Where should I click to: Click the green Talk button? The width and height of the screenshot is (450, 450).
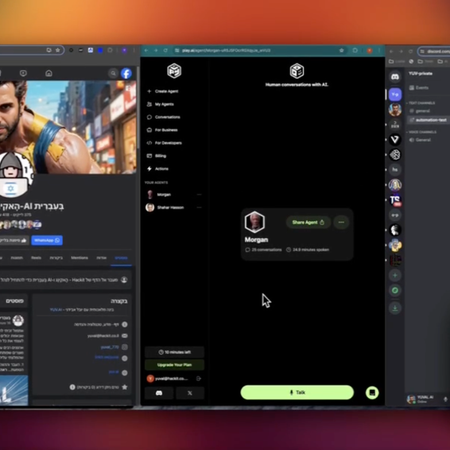pyautogui.click(x=297, y=392)
